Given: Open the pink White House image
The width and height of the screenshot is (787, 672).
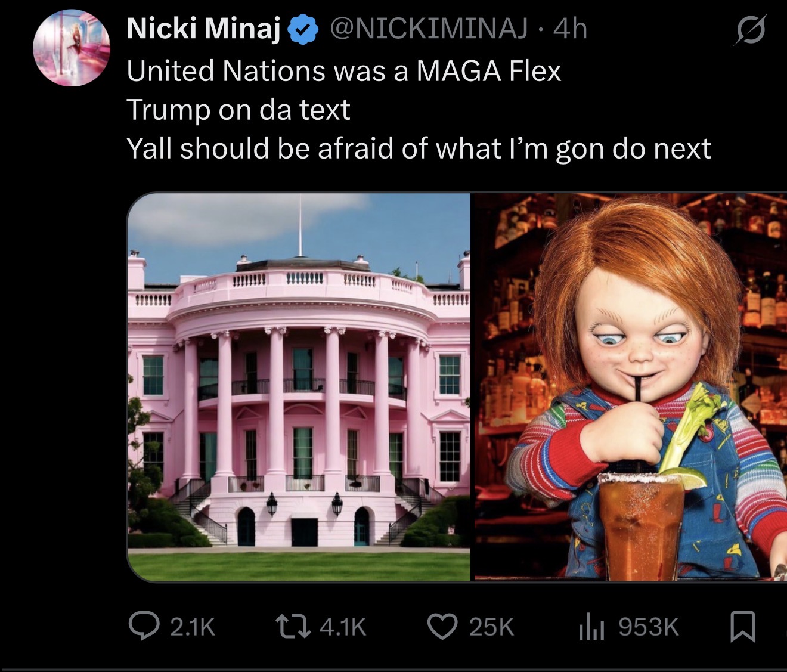Looking at the screenshot, I should pos(299,387).
